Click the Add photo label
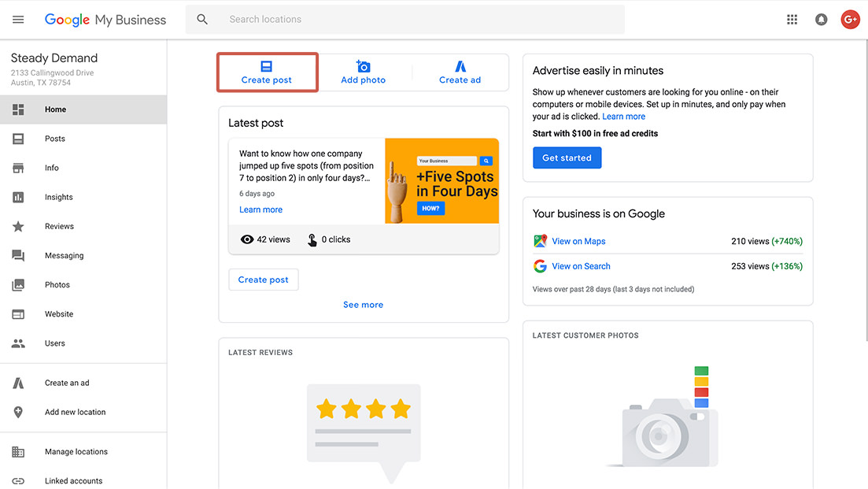 pos(363,80)
